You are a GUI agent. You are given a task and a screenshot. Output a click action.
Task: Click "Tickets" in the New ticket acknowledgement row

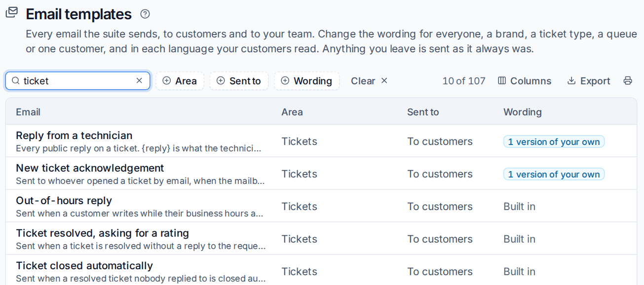[x=299, y=174]
